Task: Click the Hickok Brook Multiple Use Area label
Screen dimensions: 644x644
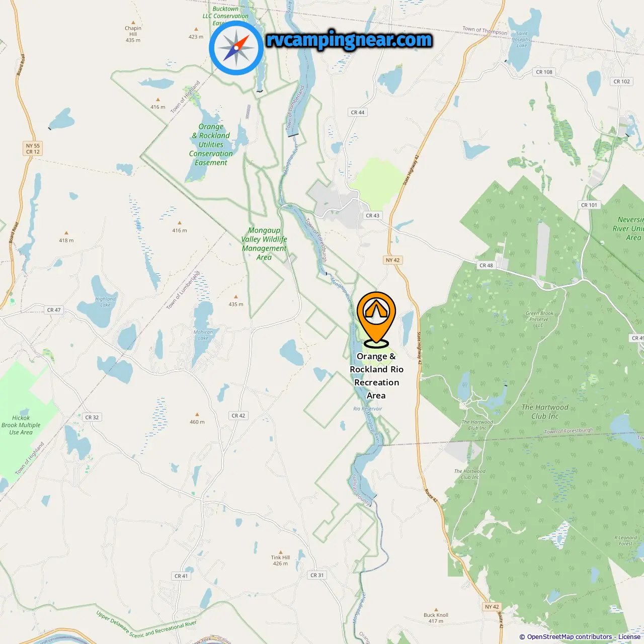Action: [21, 425]
